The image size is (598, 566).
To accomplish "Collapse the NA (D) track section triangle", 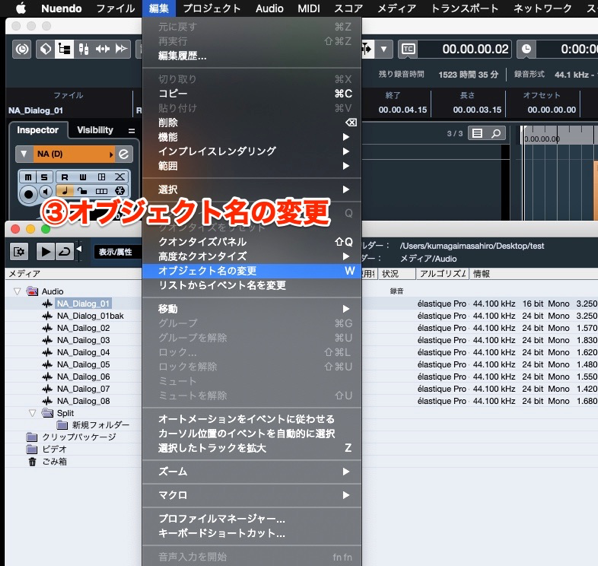I will (x=24, y=154).
